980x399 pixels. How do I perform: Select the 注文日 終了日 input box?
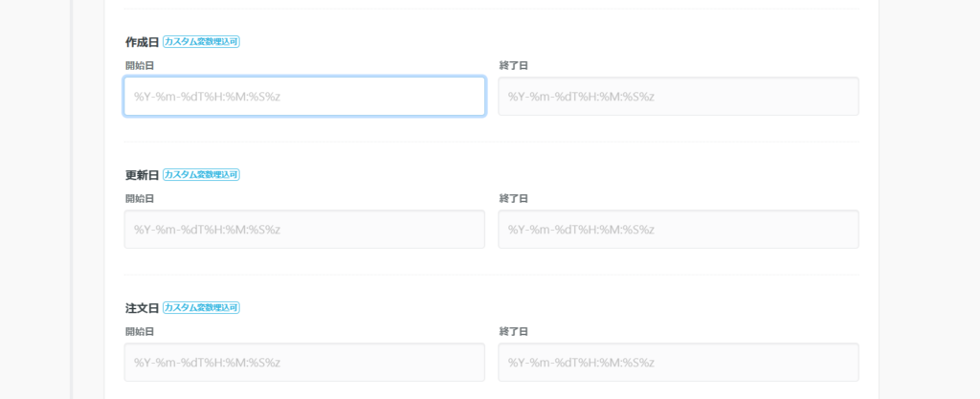tap(678, 363)
